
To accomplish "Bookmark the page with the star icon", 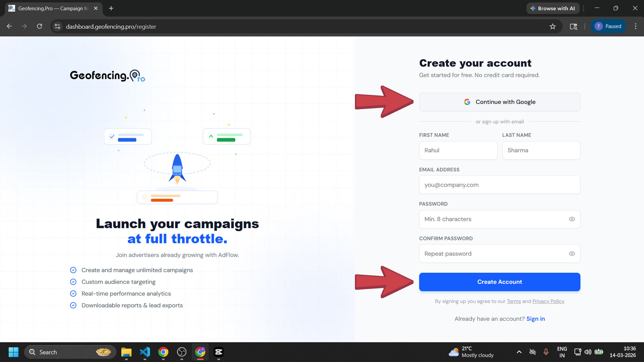I will point(553,26).
